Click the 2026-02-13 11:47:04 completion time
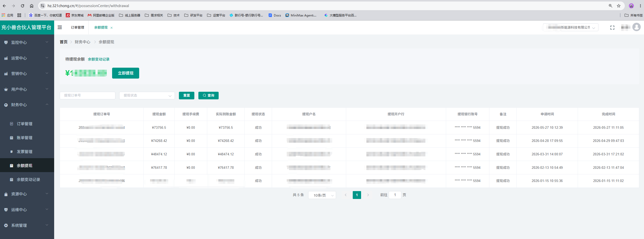The width and height of the screenshot is (644, 239). tap(608, 168)
